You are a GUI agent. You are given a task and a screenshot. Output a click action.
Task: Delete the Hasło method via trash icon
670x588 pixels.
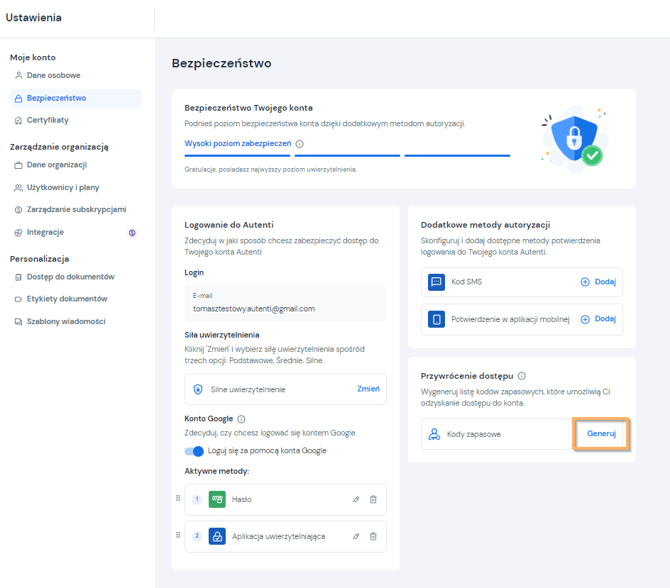point(373,499)
